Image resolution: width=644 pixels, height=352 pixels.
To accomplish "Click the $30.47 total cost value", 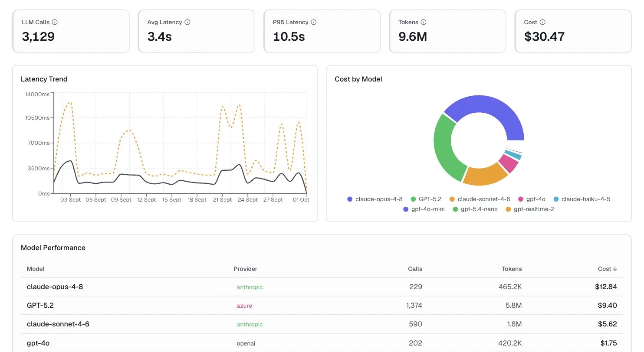I will coord(544,36).
